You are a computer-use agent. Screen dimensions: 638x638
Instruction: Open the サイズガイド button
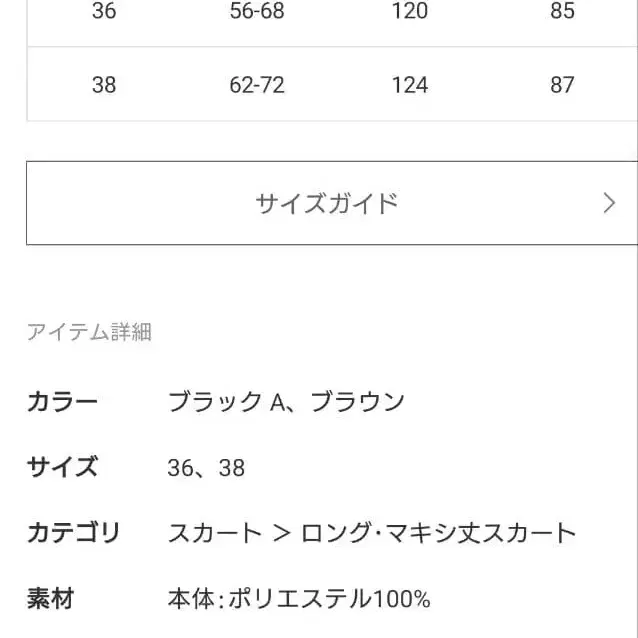(x=327, y=204)
